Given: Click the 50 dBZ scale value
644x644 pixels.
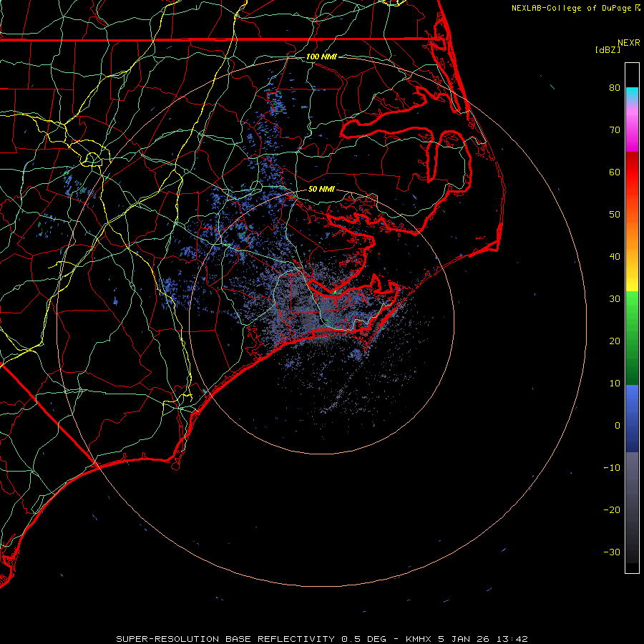Looking at the screenshot, I should point(615,215).
